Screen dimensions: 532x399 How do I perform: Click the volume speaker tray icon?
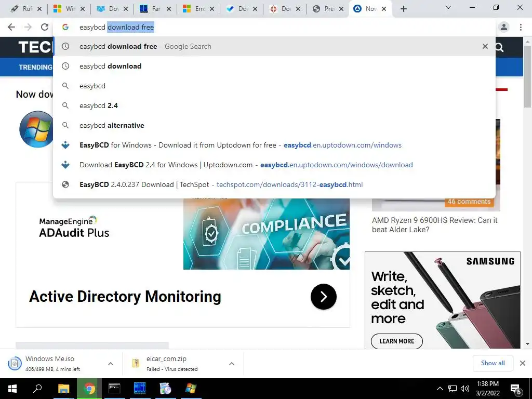pyautogui.click(x=465, y=389)
